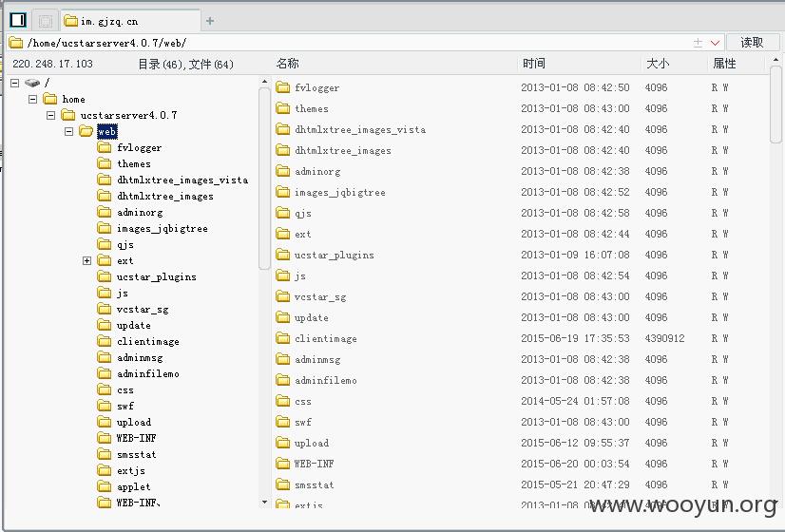The image size is (785, 532).
Task: Collapse the ucstarserver4.0.7 tree node
Action: coord(51,116)
